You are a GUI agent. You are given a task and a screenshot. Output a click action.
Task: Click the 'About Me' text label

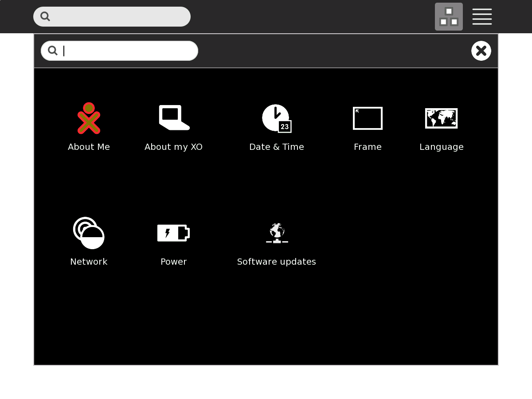pyautogui.click(x=89, y=147)
